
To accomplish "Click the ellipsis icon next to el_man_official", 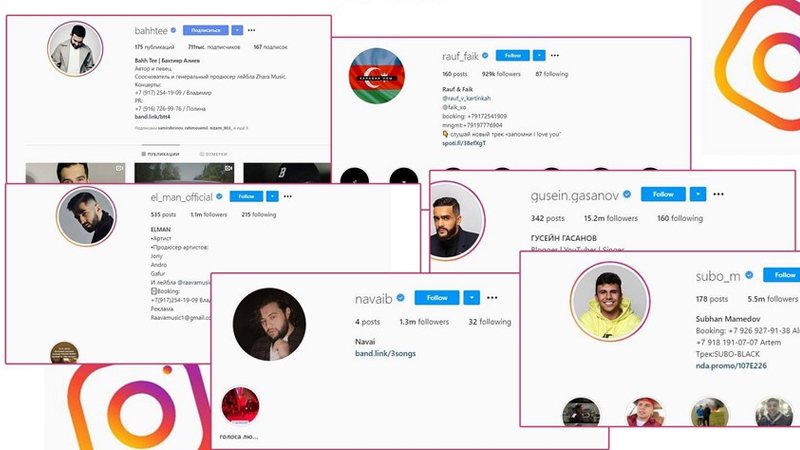I will click(288, 196).
